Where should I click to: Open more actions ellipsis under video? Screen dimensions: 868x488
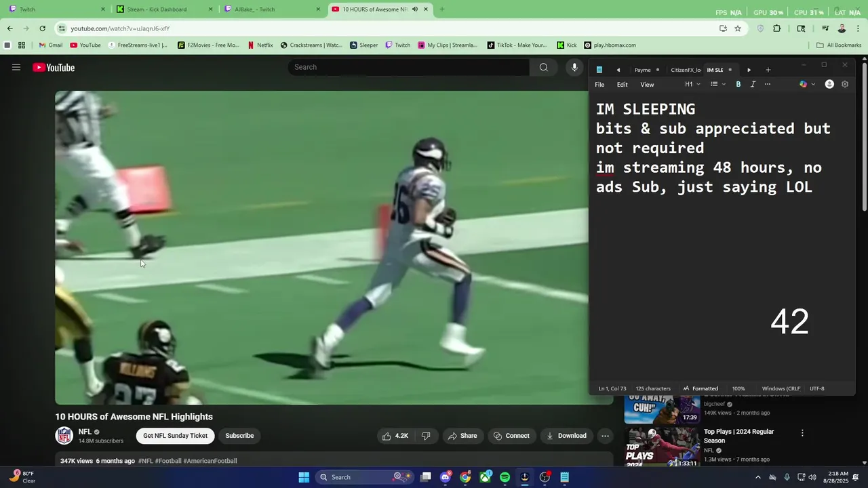pyautogui.click(x=606, y=436)
